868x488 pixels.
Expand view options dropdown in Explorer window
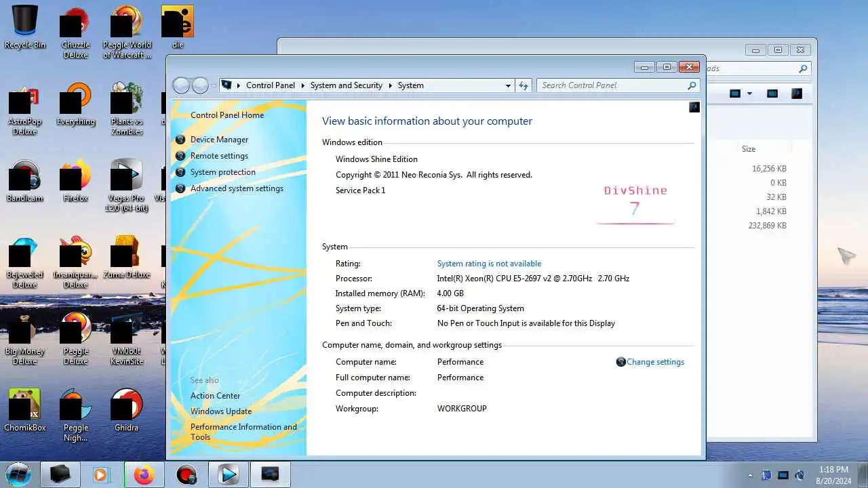click(749, 94)
